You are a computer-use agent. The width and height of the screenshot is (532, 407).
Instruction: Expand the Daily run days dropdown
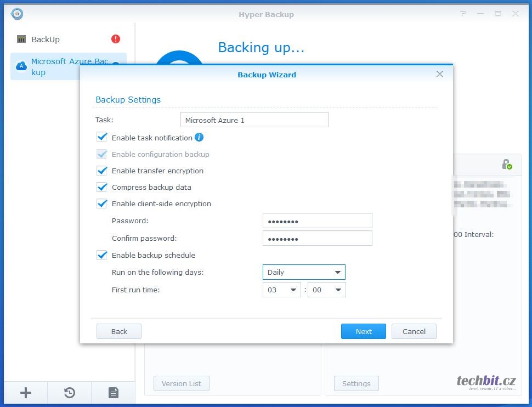coord(304,272)
